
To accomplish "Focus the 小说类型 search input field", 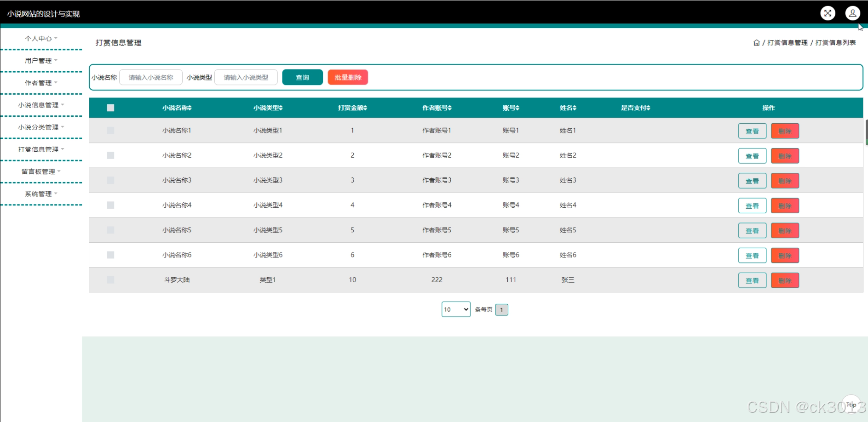I will [246, 77].
